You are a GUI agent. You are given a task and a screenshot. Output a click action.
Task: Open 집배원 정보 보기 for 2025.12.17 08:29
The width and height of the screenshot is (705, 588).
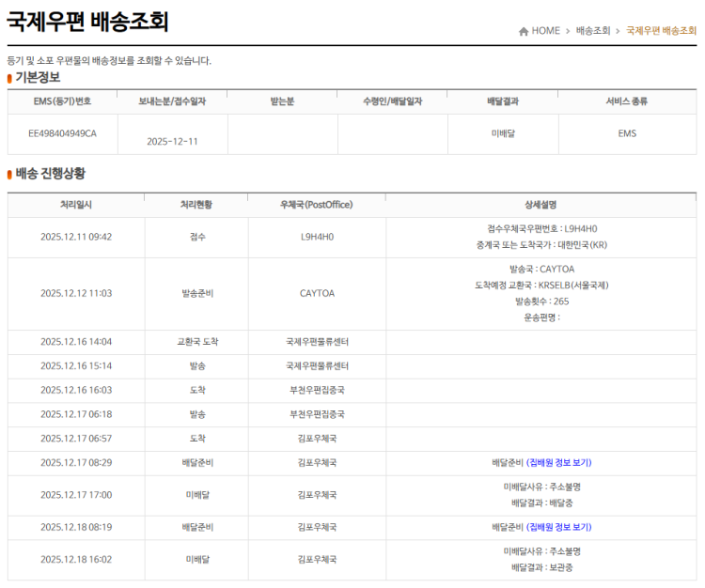(x=558, y=463)
